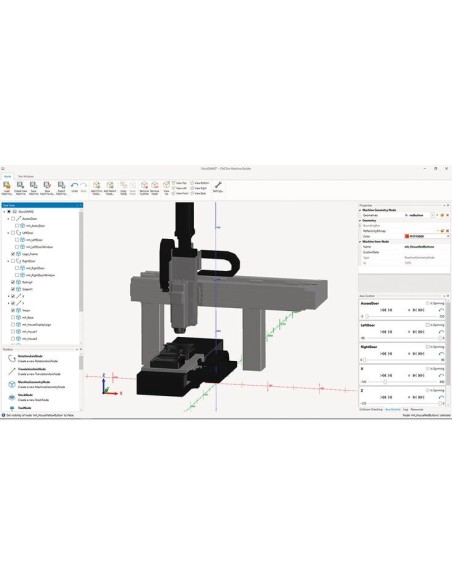Switch to the Tool Window ribbon tab

tap(26, 176)
